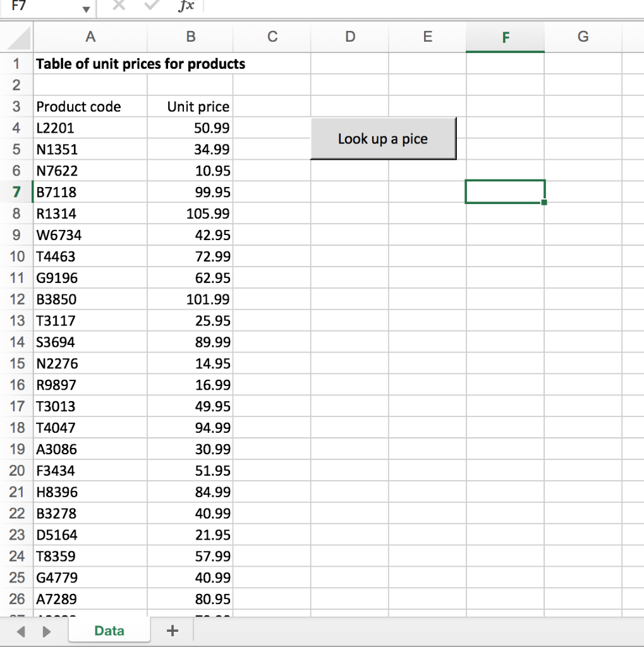Viewport: 644px width, 647px height.
Task: Select cell containing T8359
Action: tap(90, 556)
